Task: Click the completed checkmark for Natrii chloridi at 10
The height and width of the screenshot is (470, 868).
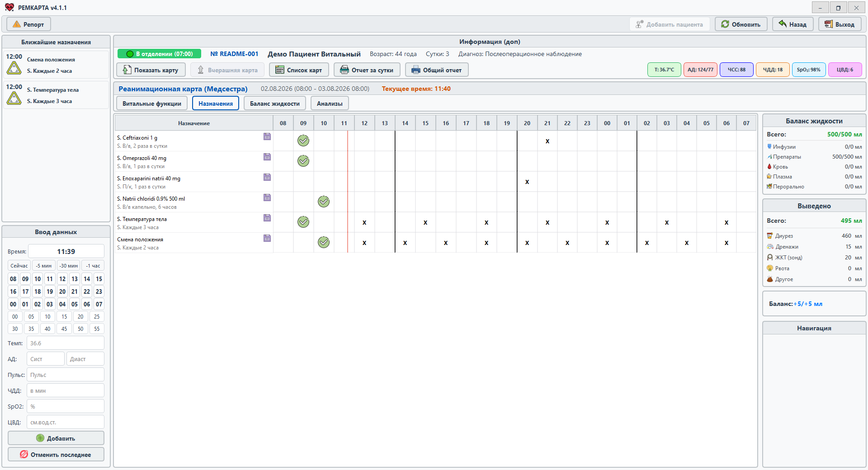Action: tap(324, 202)
